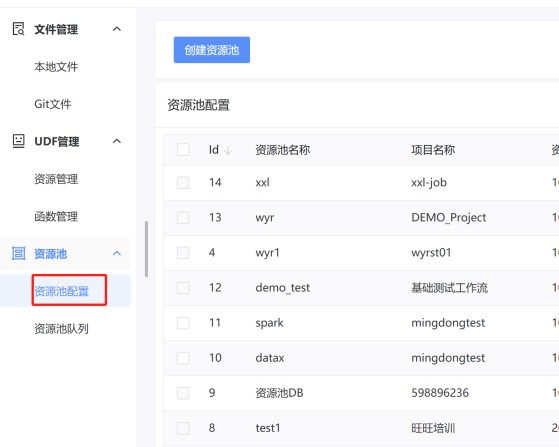Click the 旺旺培训 project cell

[433, 428]
